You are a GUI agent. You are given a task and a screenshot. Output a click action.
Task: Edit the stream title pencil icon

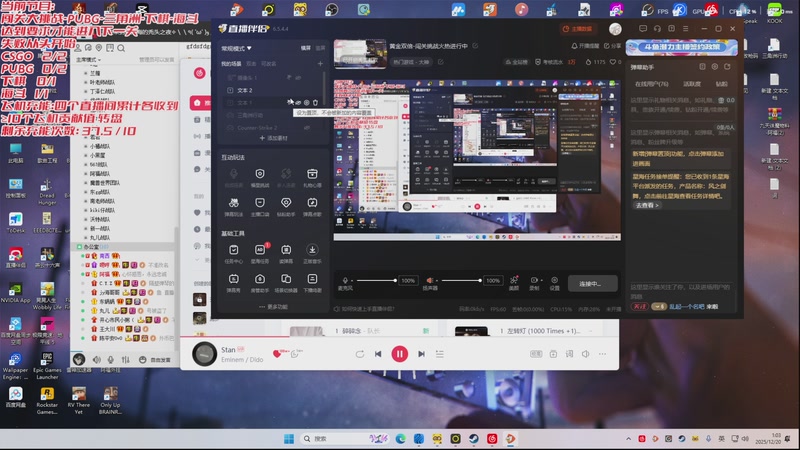pyautogui.click(x=475, y=46)
